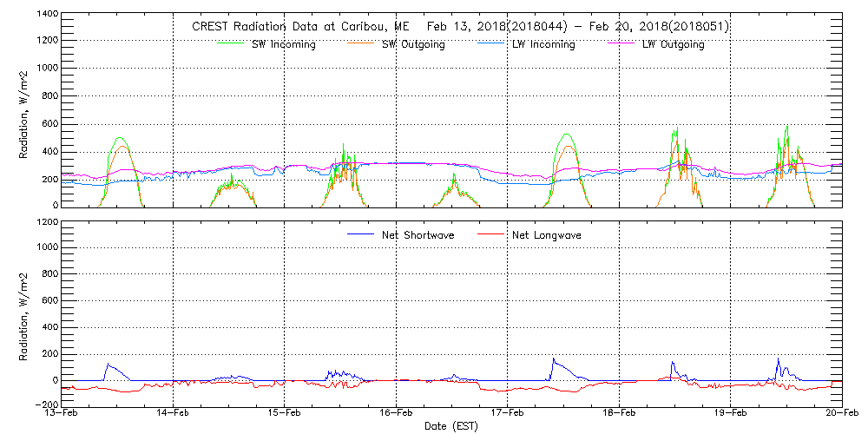Click the 19-Feb date tick label
The width and height of the screenshot is (868, 434).
pyautogui.click(x=731, y=414)
